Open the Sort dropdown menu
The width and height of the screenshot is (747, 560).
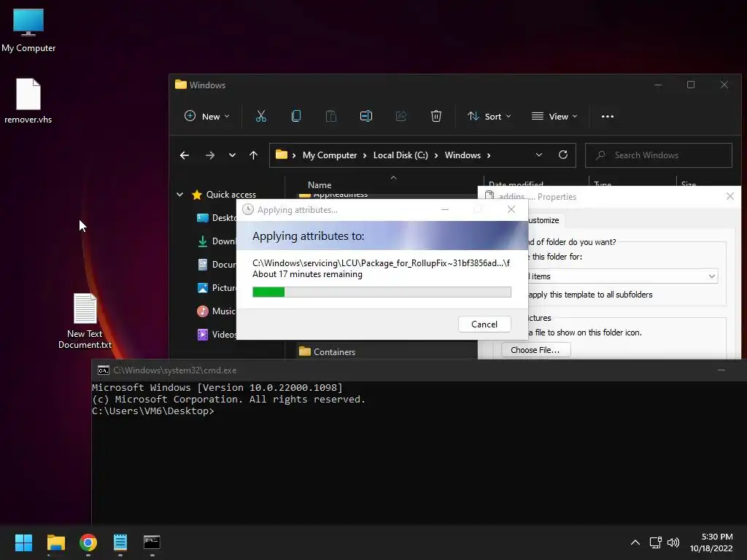[x=489, y=116]
